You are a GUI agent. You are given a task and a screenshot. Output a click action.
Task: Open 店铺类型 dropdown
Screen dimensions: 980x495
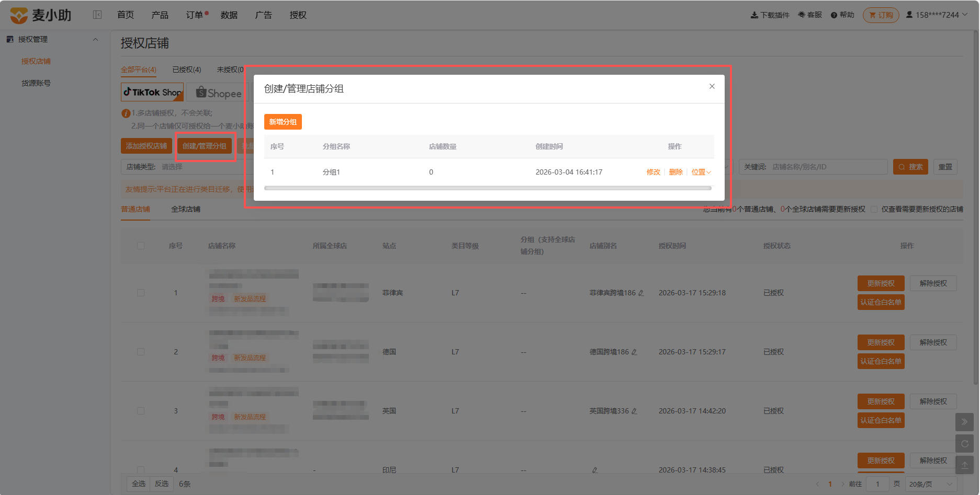click(188, 167)
